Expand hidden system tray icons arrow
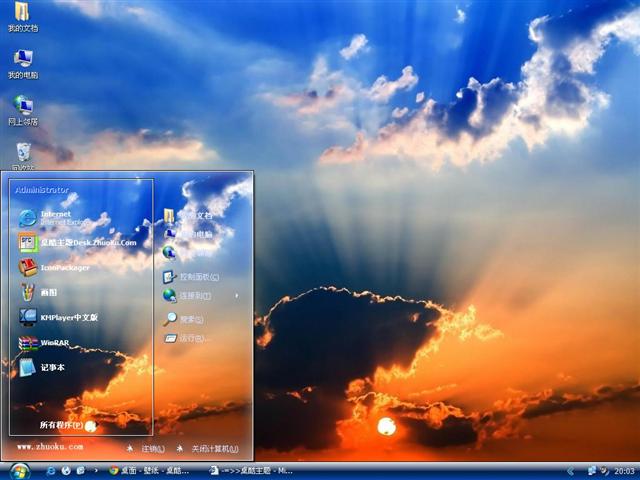640x480 pixels. click(x=571, y=471)
